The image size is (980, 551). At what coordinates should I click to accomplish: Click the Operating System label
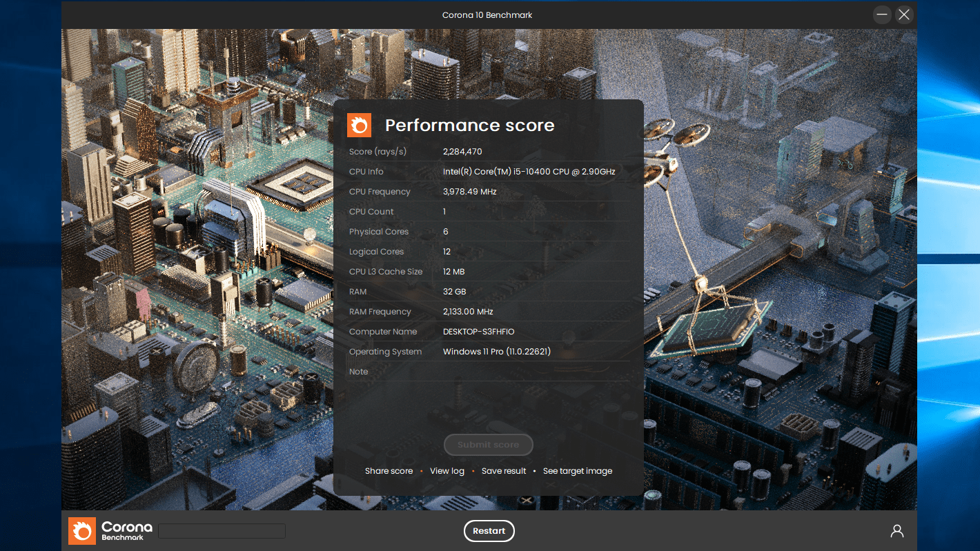click(385, 352)
